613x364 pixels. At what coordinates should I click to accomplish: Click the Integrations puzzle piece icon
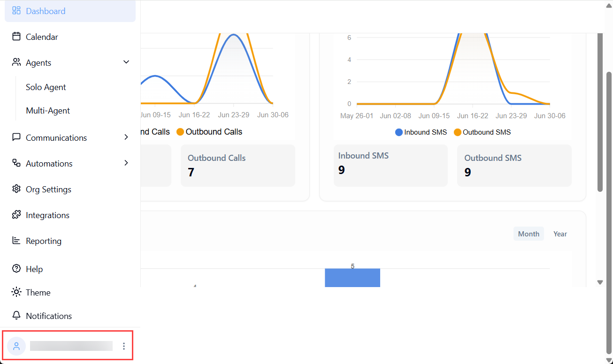tap(16, 215)
